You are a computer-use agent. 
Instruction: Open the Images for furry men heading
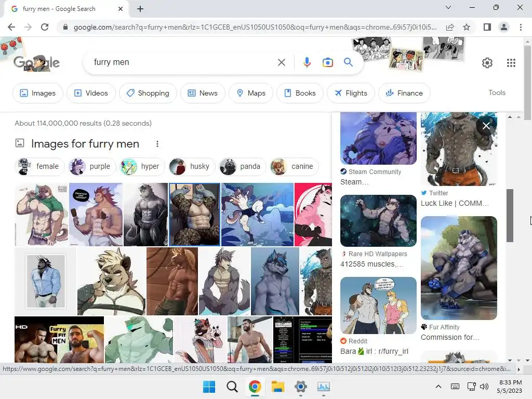(x=85, y=144)
